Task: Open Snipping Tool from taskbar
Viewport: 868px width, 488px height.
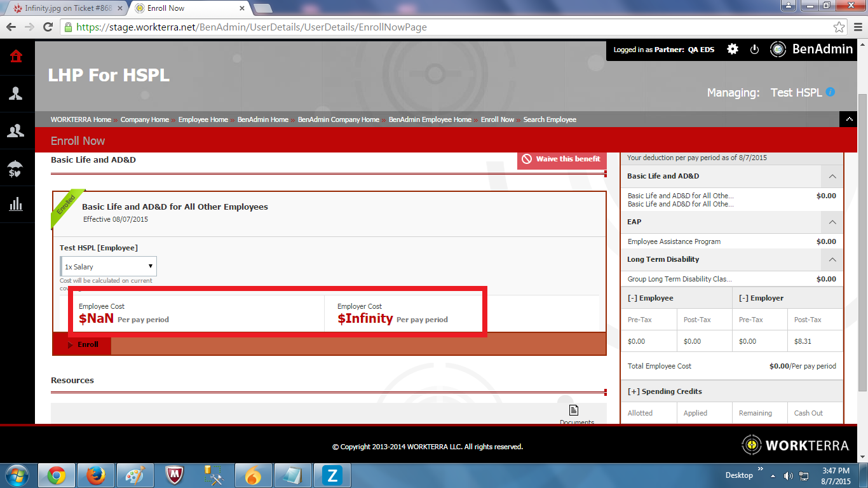Action: point(214,476)
